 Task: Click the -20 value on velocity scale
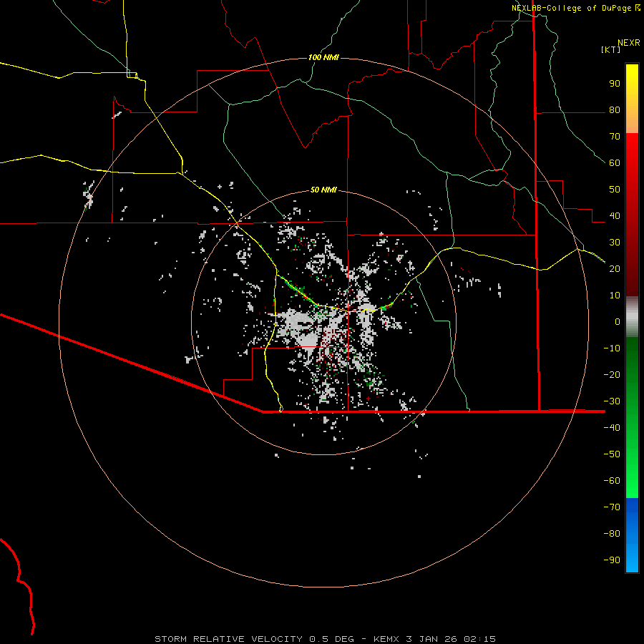tap(612, 374)
